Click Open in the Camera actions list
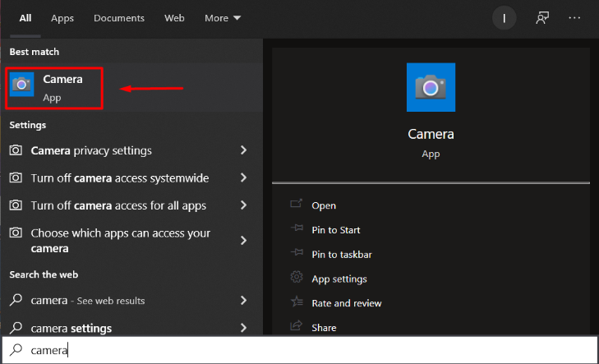Viewport: 599px width, 364px height. pyautogui.click(x=324, y=205)
